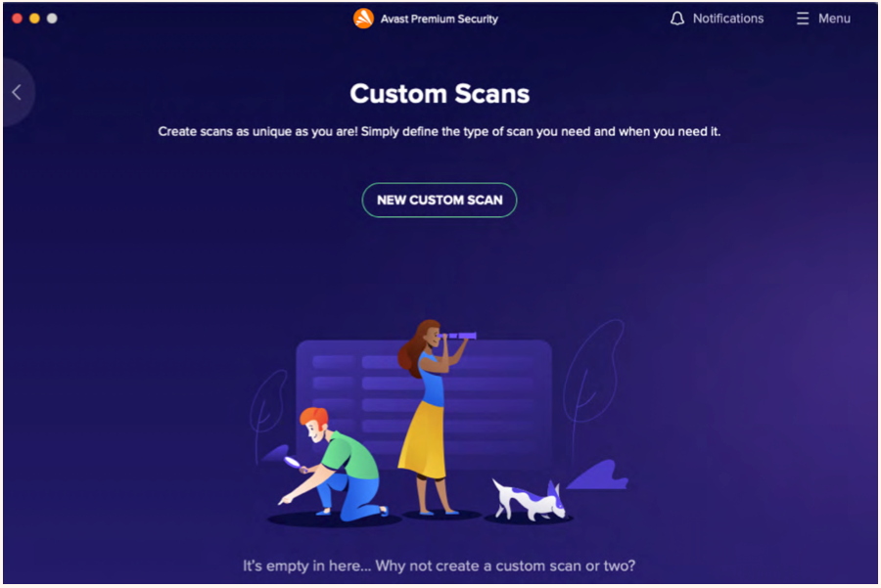Go back using the left arrow
Viewport: 881px width, 588px height.
coord(17,92)
